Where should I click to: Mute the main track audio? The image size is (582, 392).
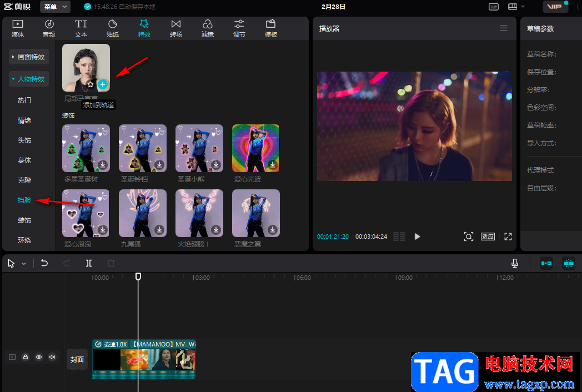coord(52,357)
